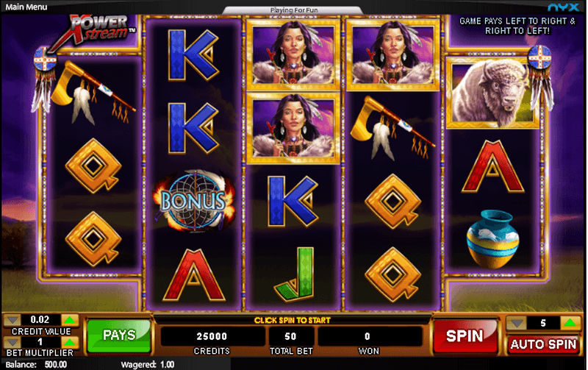Image resolution: width=588 pixels, height=370 pixels.
Task: Select the Playing For Fun tab
Action: [293, 10]
